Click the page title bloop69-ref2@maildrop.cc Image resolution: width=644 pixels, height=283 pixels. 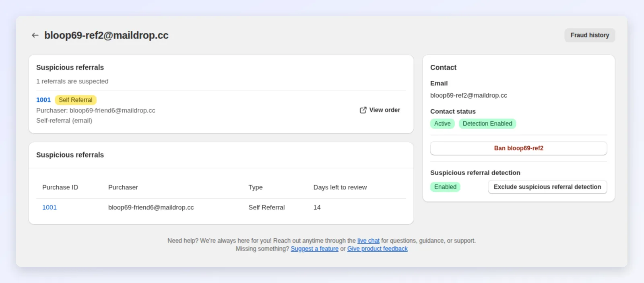click(x=106, y=35)
